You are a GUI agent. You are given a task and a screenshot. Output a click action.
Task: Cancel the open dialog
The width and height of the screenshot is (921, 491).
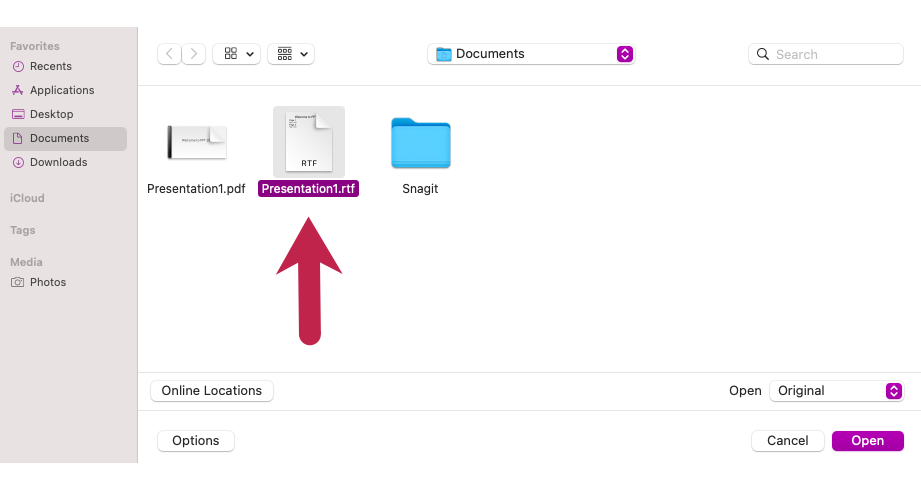788,441
